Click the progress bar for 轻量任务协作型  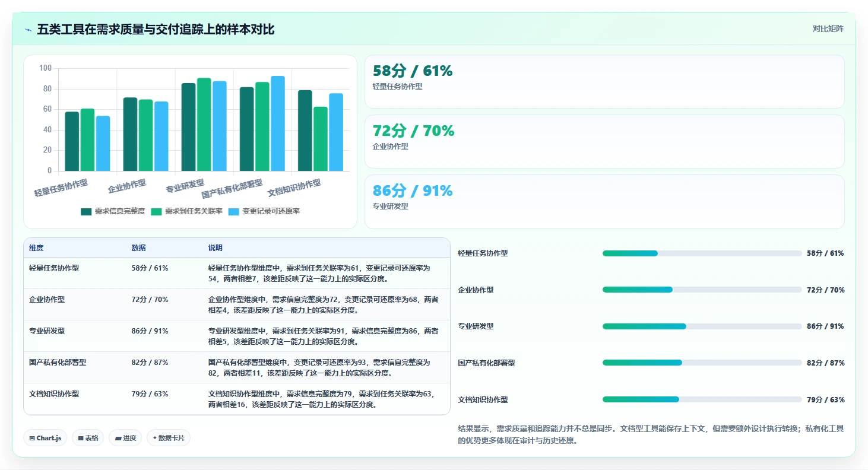coord(702,253)
